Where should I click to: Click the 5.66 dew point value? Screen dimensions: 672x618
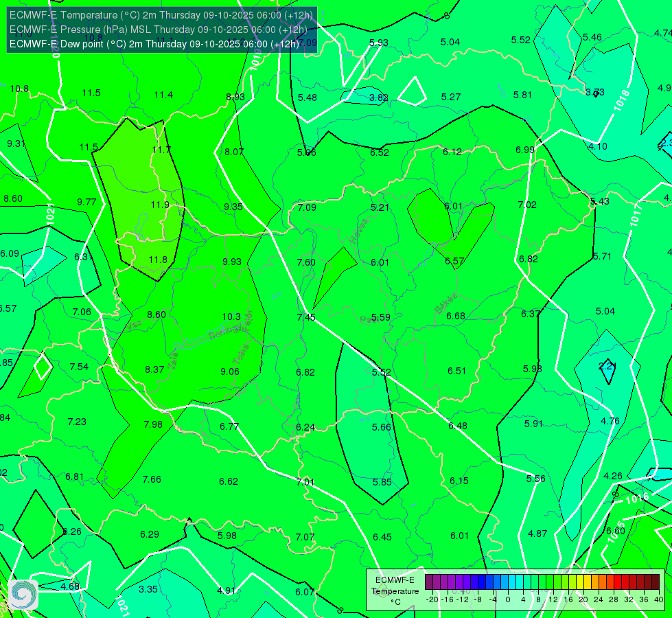(382, 426)
